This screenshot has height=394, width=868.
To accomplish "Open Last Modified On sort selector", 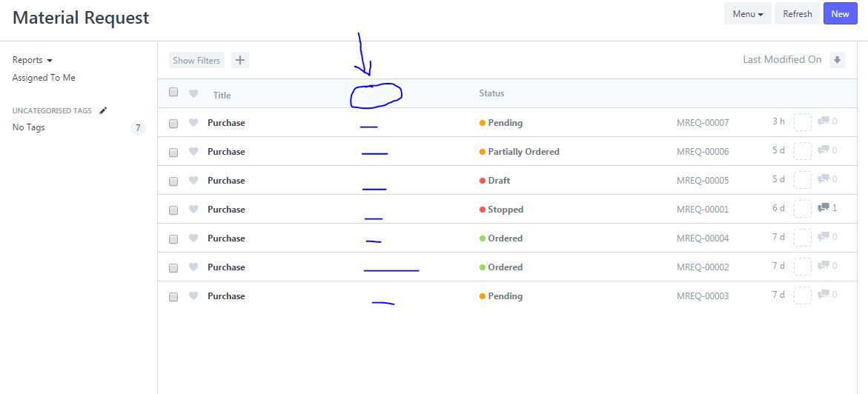I will point(781,60).
